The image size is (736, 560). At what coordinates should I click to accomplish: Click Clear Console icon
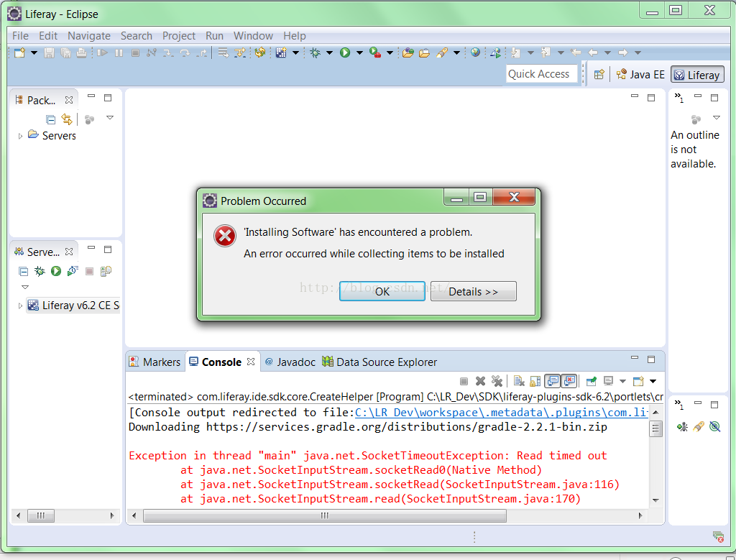click(x=519, y=381)
